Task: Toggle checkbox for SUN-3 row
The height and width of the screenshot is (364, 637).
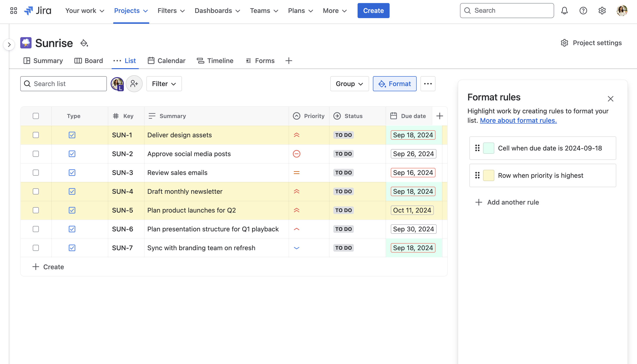Action: [x=36, y=173]
